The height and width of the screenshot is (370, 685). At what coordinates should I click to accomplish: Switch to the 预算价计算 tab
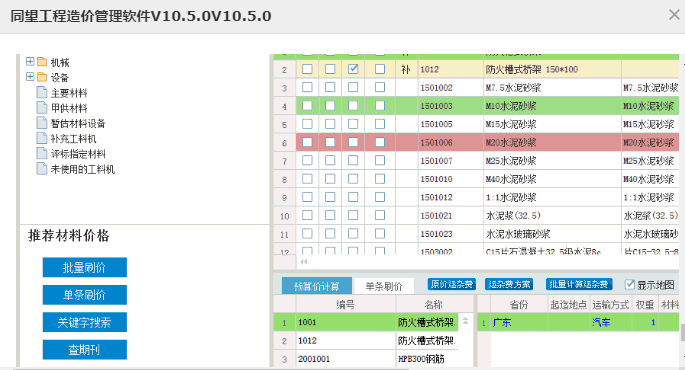[317, 286]
